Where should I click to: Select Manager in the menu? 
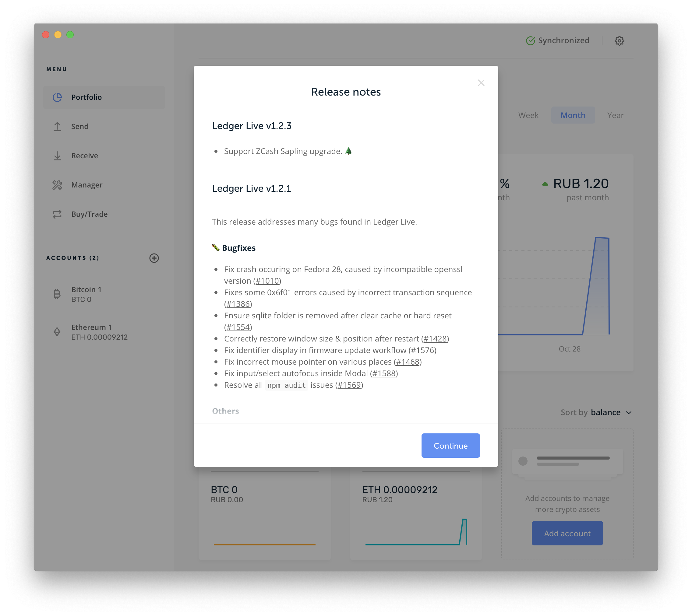(104, 185)
